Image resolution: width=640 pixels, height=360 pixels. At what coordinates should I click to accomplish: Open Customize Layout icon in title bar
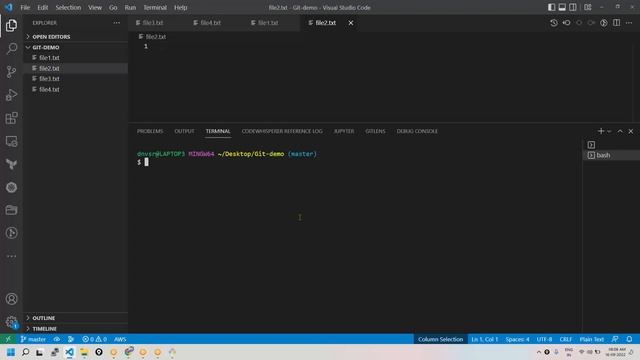588,7
